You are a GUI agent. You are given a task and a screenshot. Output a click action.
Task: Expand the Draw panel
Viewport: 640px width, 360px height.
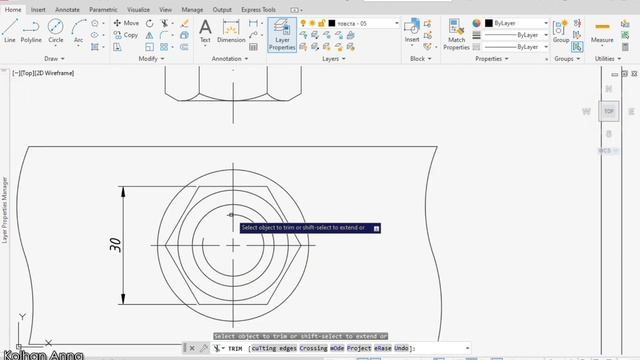pyautogui.click(x=54, y=59)
